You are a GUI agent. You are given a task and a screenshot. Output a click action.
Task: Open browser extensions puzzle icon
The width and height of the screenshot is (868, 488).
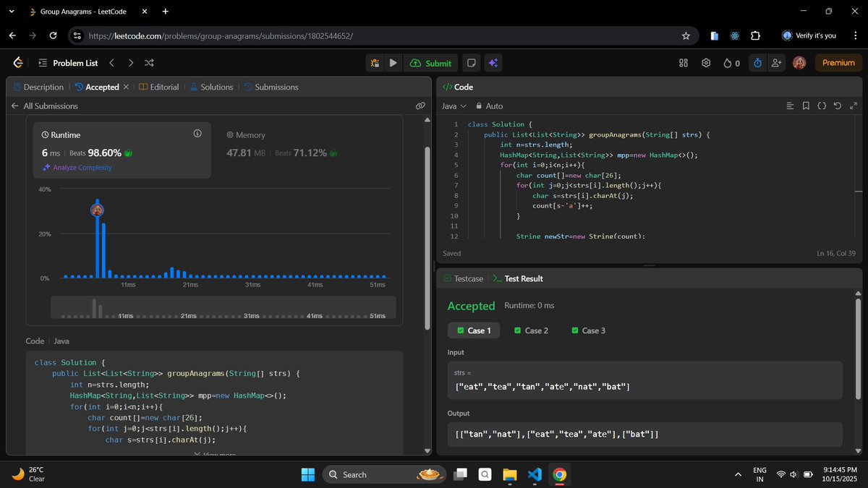(x=755, y=35)
